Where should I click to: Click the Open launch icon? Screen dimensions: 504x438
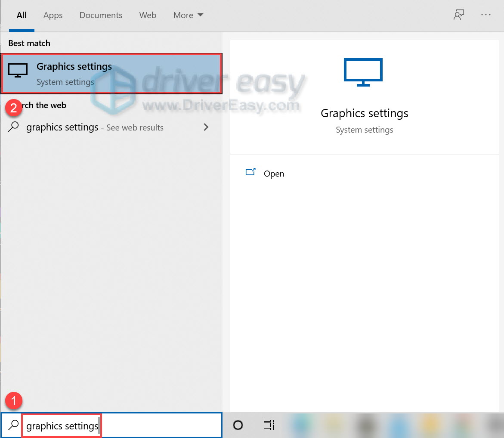(250, 172)
